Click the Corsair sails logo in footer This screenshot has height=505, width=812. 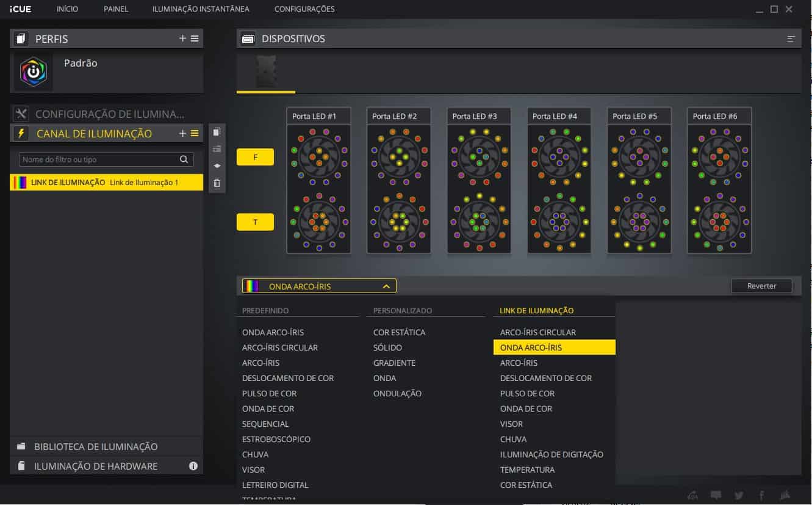click(785, 495)
